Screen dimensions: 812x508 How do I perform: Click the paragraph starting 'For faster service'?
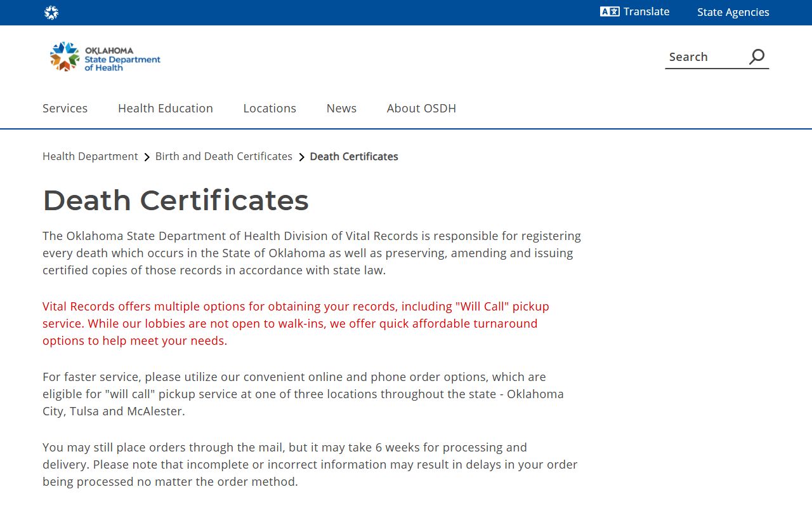point(303,394)
